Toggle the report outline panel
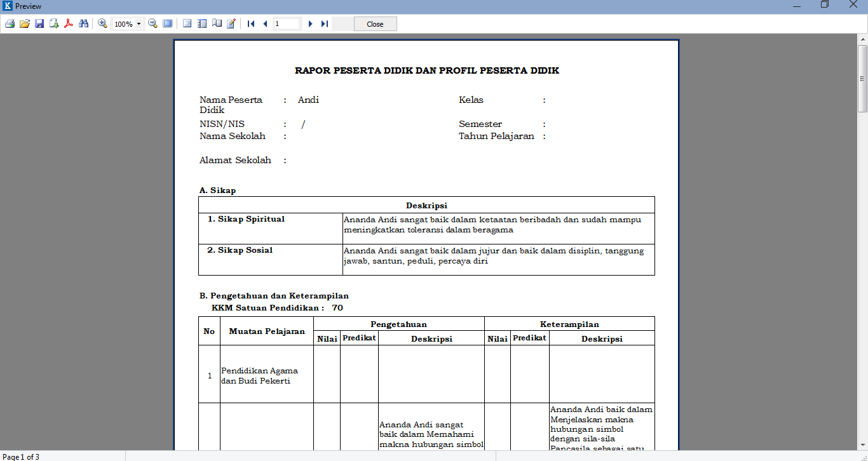Image resolution: width=868 pixels, height=461 pixels. (x=187, y=24)
